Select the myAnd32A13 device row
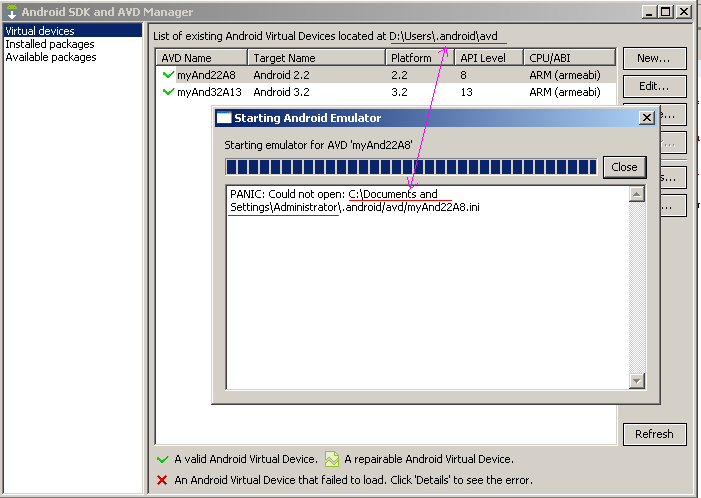This screenshot has height=498, width=701. pyautogui.click(x=386, y=92)
